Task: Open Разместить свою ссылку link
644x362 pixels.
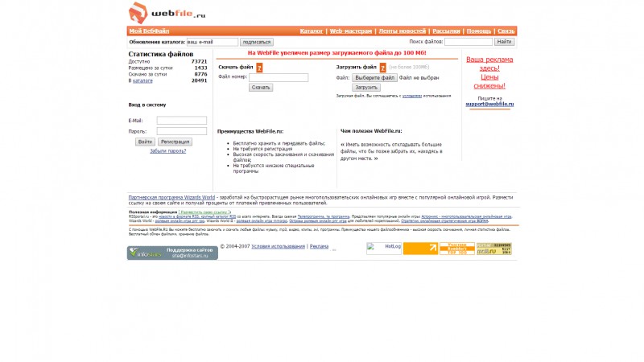Action: tap(204, 212)
